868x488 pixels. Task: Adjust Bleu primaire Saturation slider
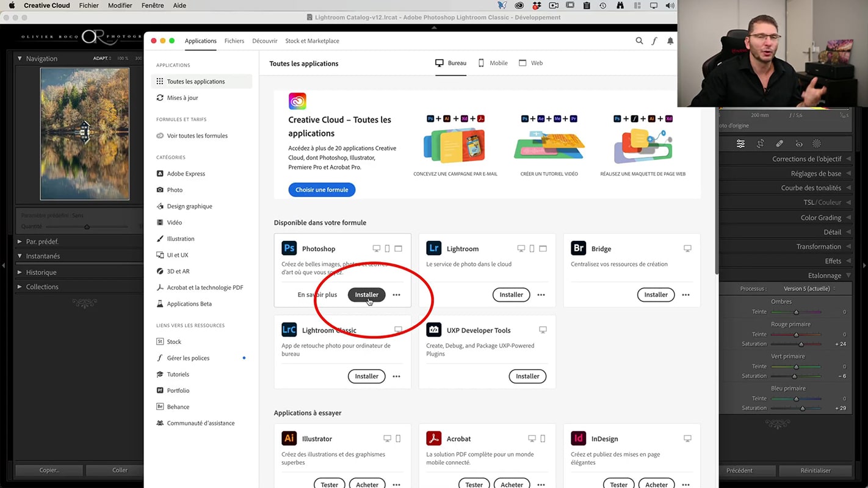point(802,408)
